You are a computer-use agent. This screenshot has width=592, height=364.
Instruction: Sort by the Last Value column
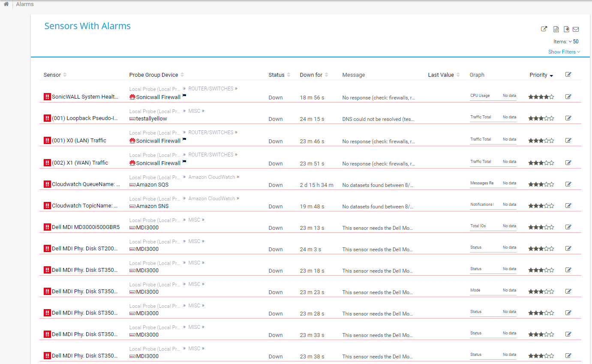tap(444, 75)
